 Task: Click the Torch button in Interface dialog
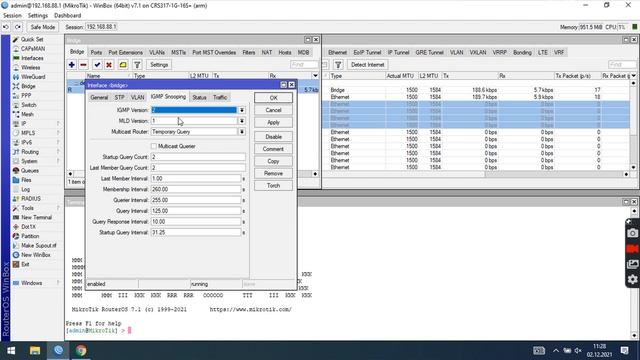tap(273, 186)
